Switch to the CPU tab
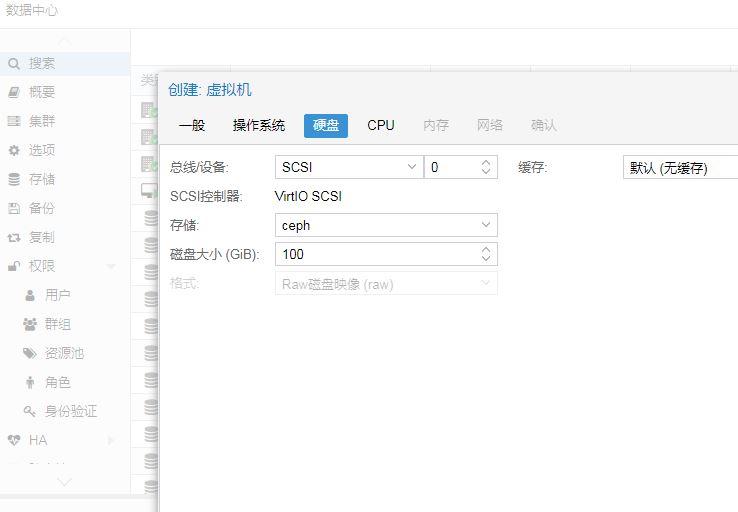 381,125
